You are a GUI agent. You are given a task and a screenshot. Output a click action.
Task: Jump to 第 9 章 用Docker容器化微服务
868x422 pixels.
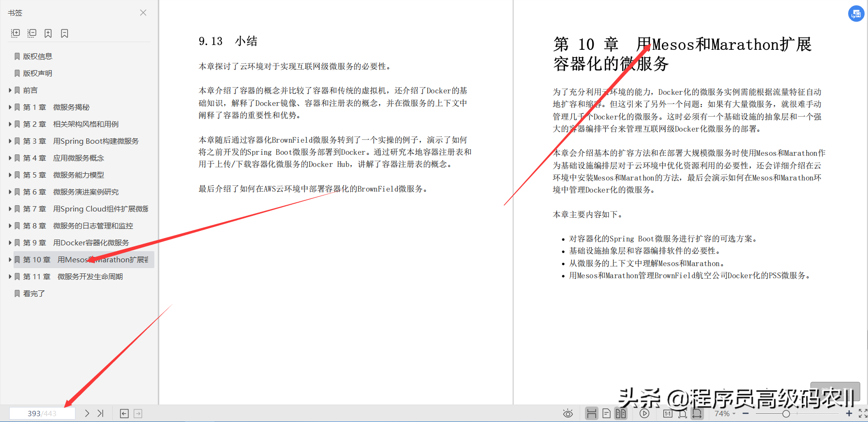point(76,242)
